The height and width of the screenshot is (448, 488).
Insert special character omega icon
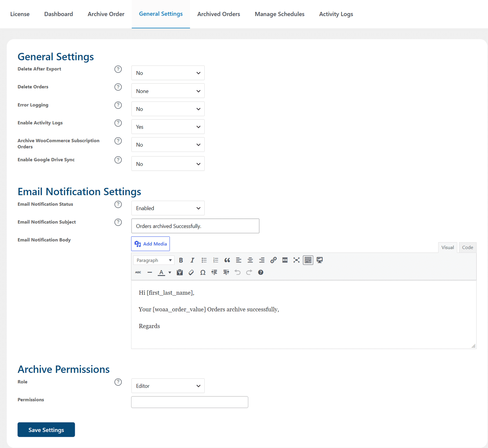coord(203,272)
